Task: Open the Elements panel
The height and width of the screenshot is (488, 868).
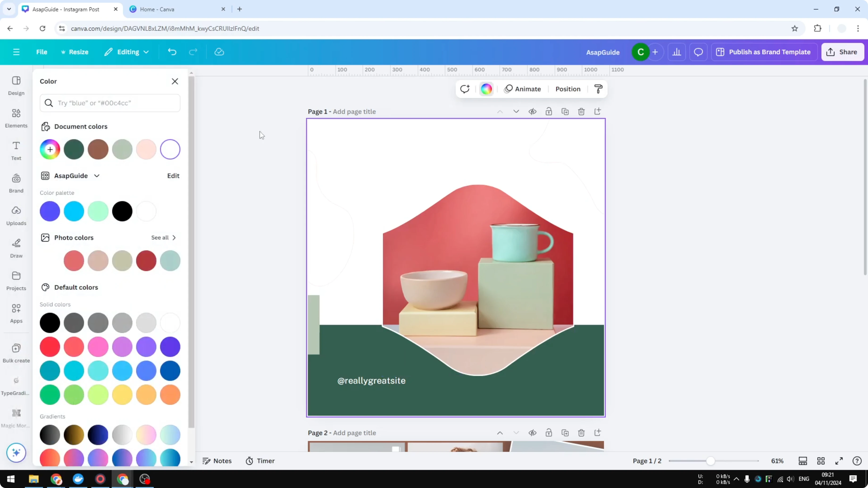Action: click(16, 118)
